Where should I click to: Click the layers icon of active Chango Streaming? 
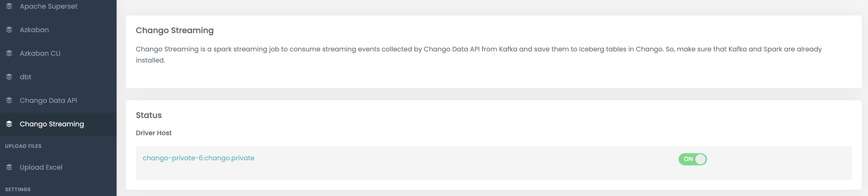9,124
